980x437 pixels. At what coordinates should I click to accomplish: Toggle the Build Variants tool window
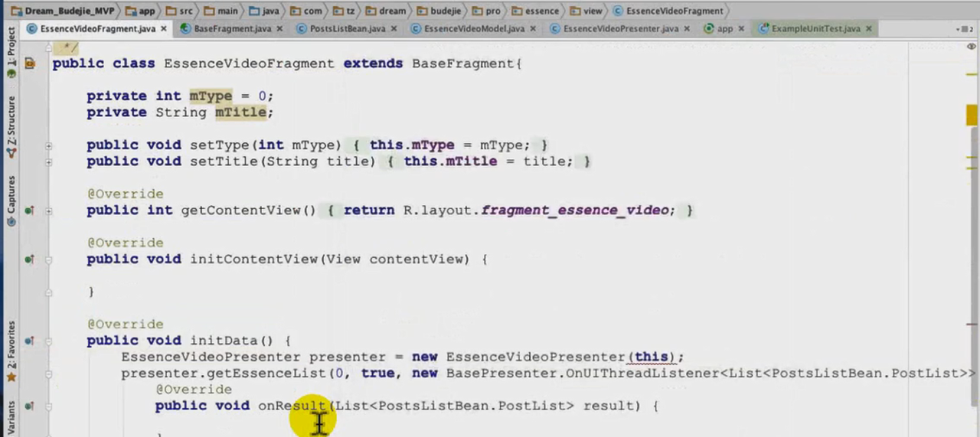point(11,417)
